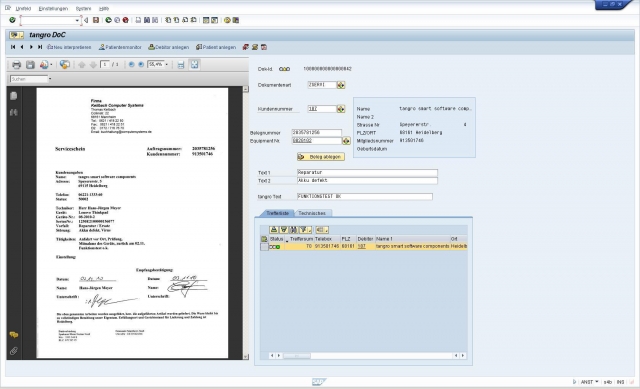Click the Debitor anlegen button

click(x=169, y=47)
